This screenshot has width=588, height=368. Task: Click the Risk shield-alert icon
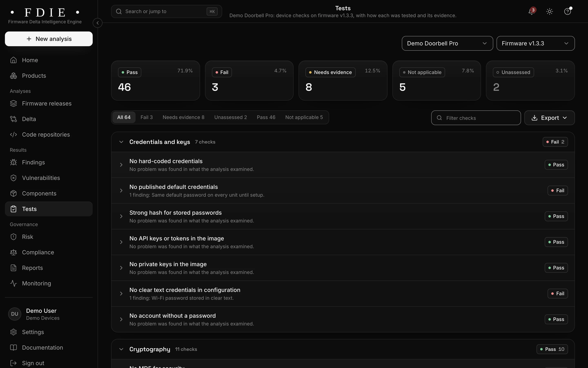click(x=13, y=237)
